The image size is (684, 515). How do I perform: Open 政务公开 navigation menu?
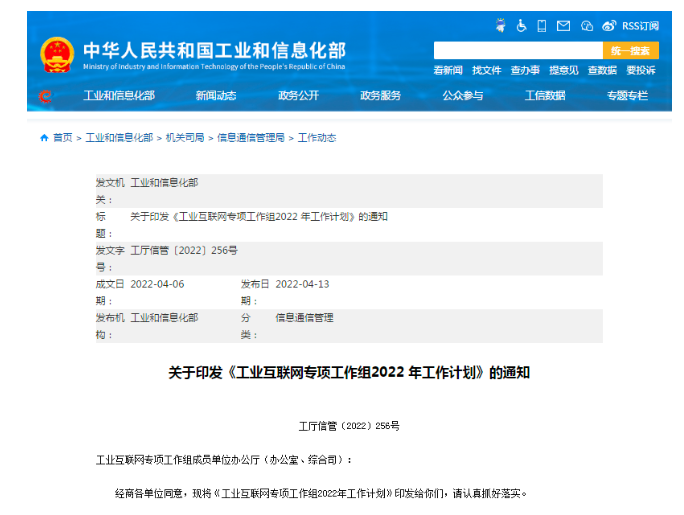coord(298,95)
